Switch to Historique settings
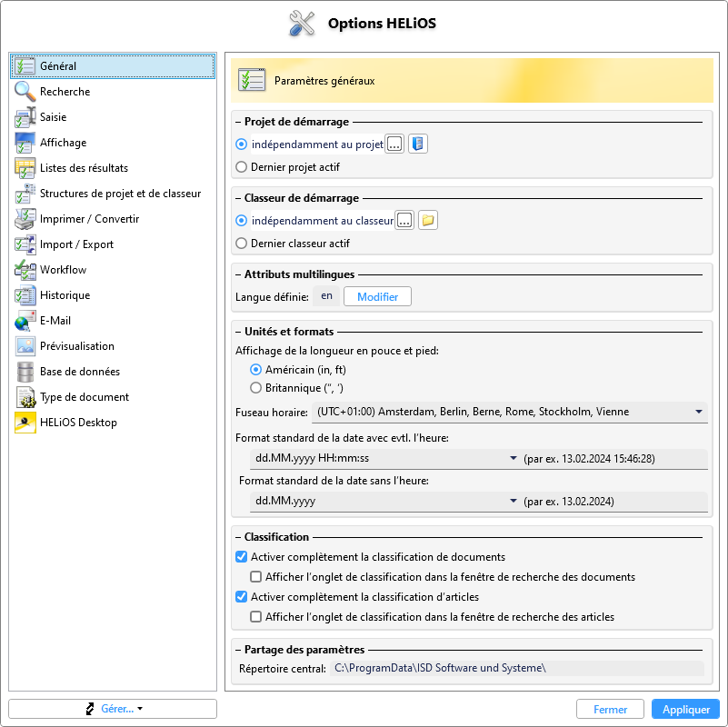728x727 pixels. point(113,295)
